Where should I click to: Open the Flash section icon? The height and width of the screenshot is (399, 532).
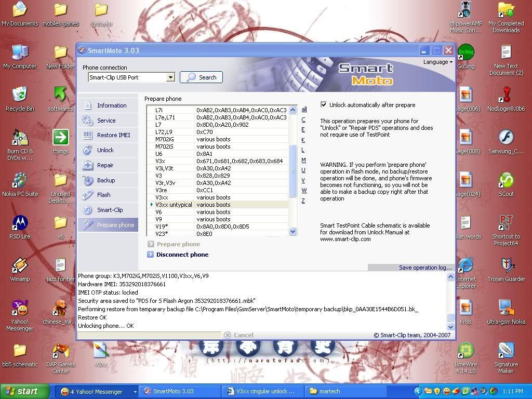[x=87, y=195]
